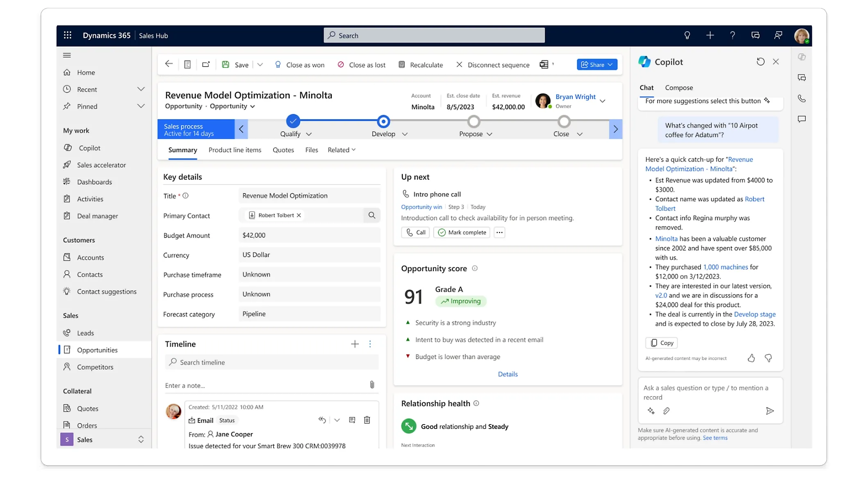Open the Save dropdown arrow
The image size is (868, 488).
tap(260, 64)
